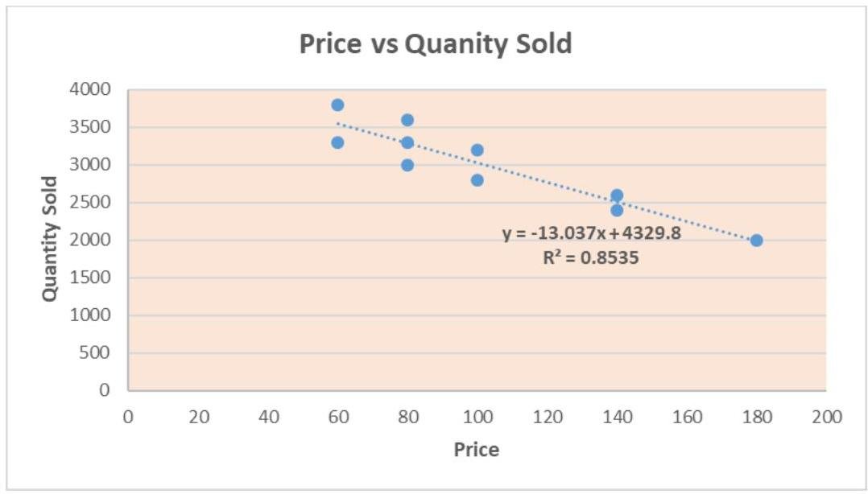
Task: Select the lower data point at price 140
Action: click(x=617, y=210)
